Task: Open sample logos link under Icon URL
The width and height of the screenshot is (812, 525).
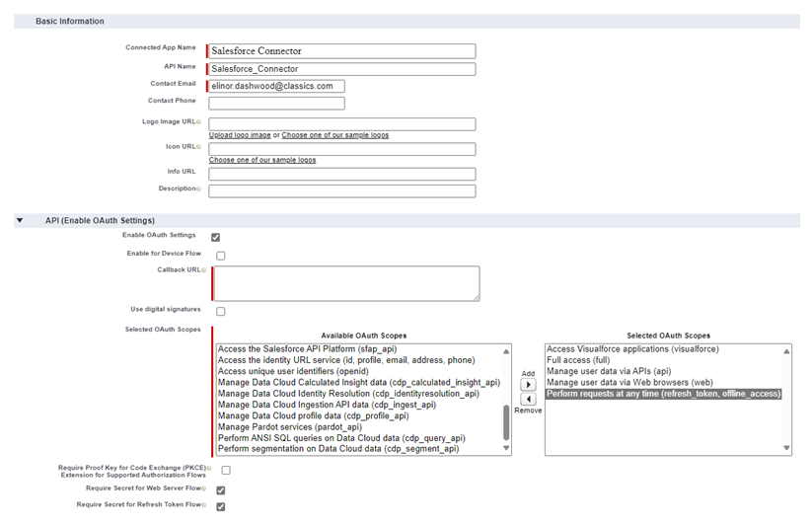Action: coord(262,160)
